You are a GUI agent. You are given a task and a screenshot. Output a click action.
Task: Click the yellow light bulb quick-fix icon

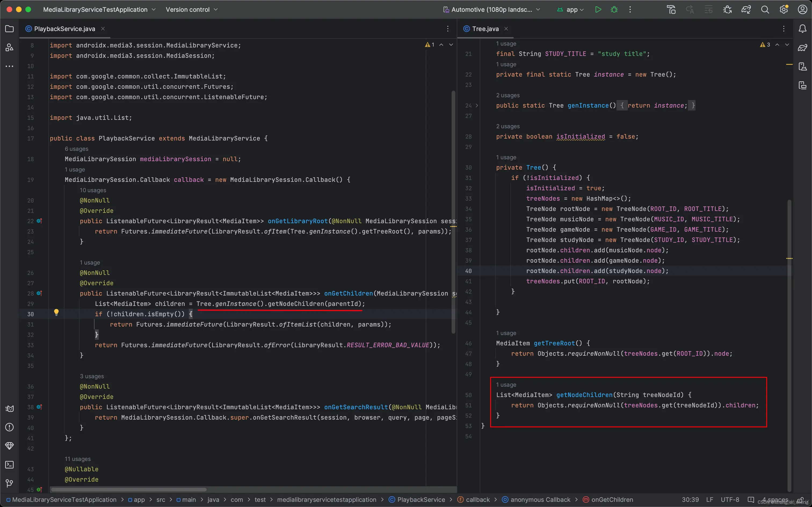[56, 312]
